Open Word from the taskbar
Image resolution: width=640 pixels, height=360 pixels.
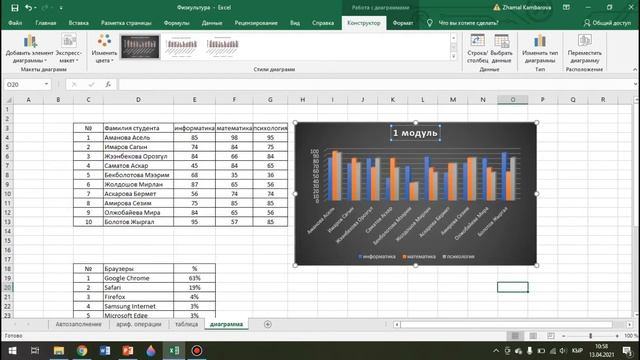pyautogui.click(x=105, y=351)
